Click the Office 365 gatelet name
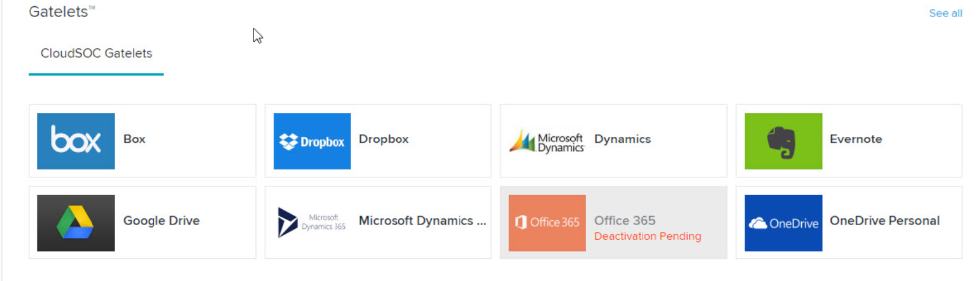Viewport: 980px width, 281px height. 625,220
